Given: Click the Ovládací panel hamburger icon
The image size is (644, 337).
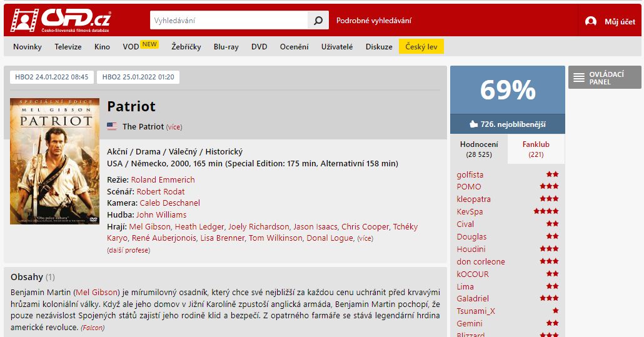Looking at the screenshot, I should [x=579, y=78].
